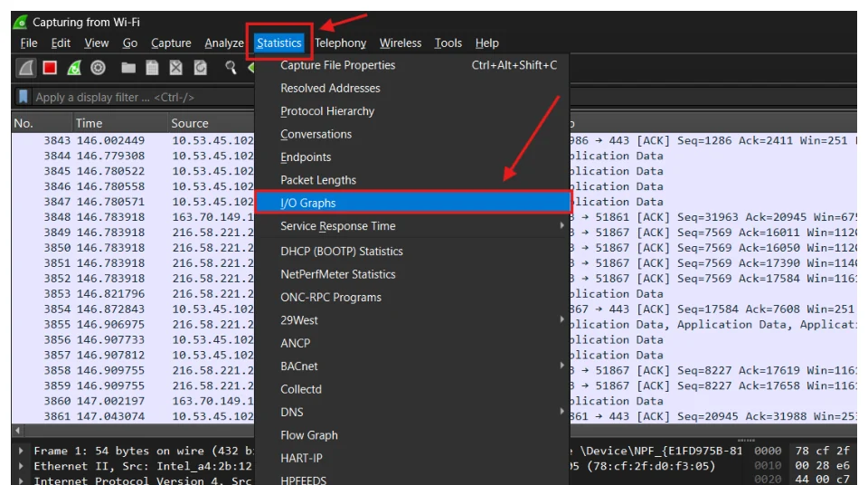Select the Collectd entry
Viewport: 868px width, 485px height.
pyautogui.click(x=412, y=390)
